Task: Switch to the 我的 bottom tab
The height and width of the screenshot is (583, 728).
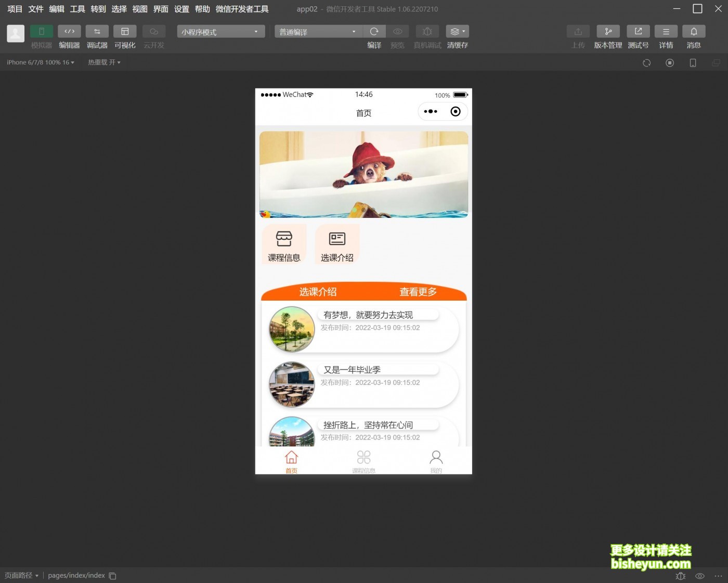Action: 436,461
